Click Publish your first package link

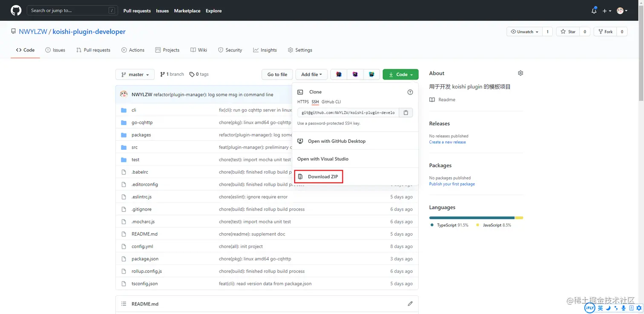point(452,184)
